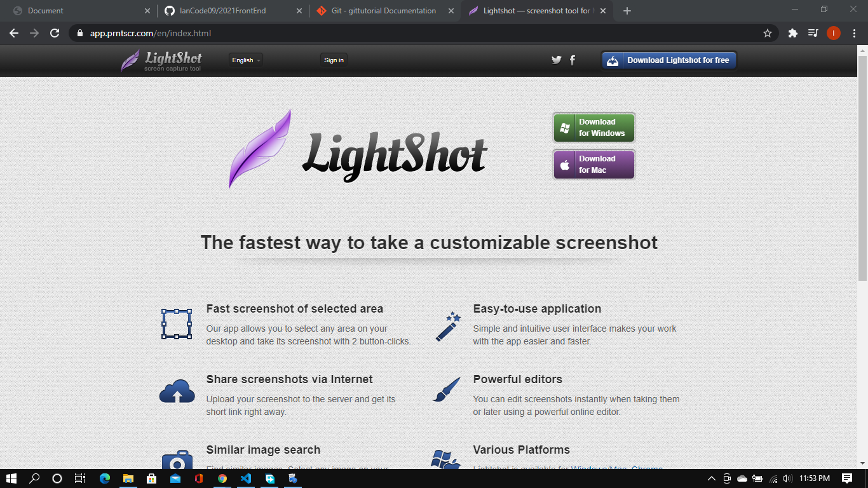Click the Various Platforms heading

click(522, 450)
